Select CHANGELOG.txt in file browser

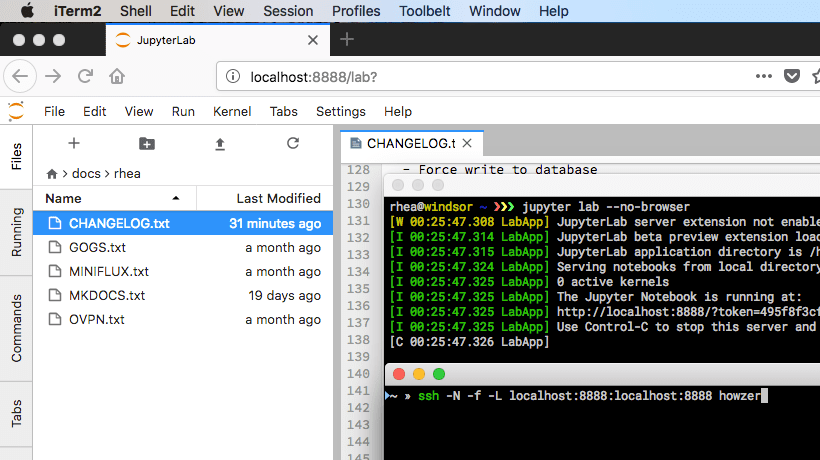coord(183,223)
